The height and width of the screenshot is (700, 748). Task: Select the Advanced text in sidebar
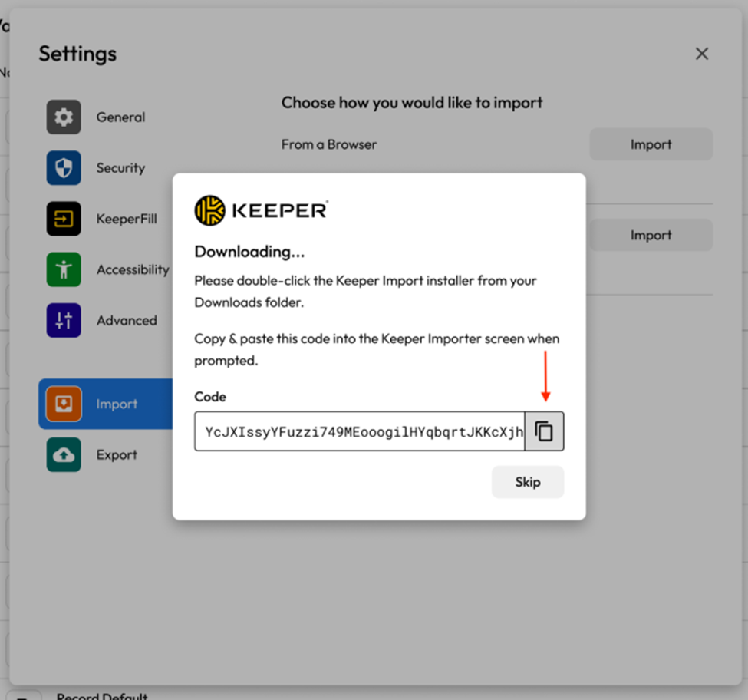pyautogui.click(x=127, y=320)
